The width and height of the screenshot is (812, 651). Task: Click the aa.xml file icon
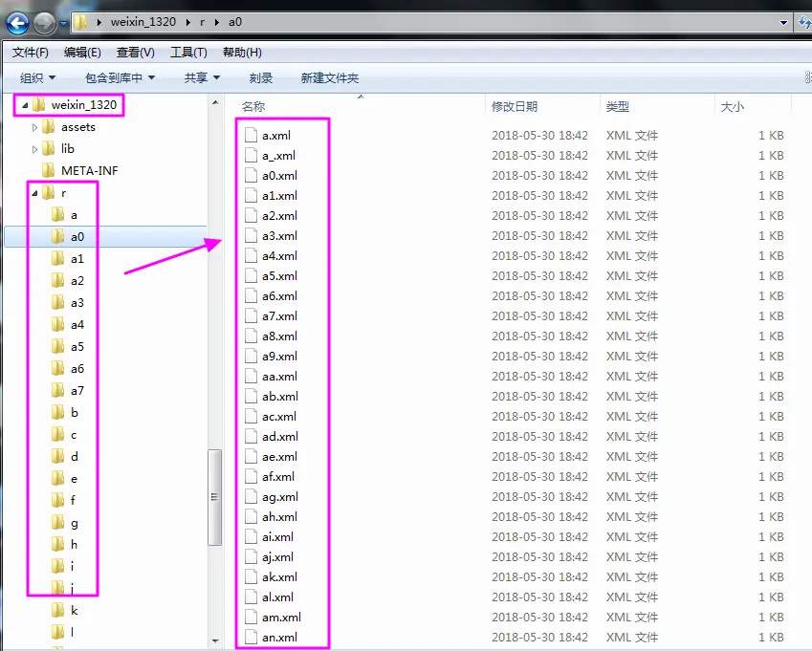[x=252, y=377]
